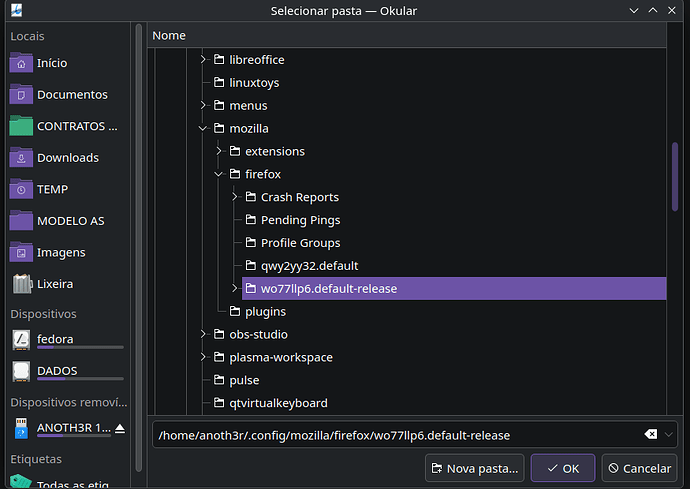
Task: Expand the obs-studio folder
Action: (x=203, y=334)
